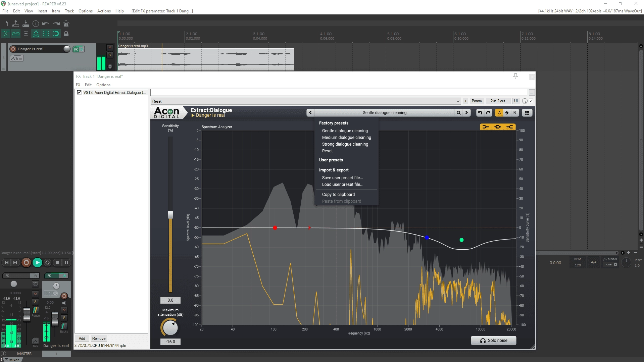This screenshot has width=644, height=362.
Task: Select the A comparison slot
Action: pyautogui.click(x=499, y=113)
